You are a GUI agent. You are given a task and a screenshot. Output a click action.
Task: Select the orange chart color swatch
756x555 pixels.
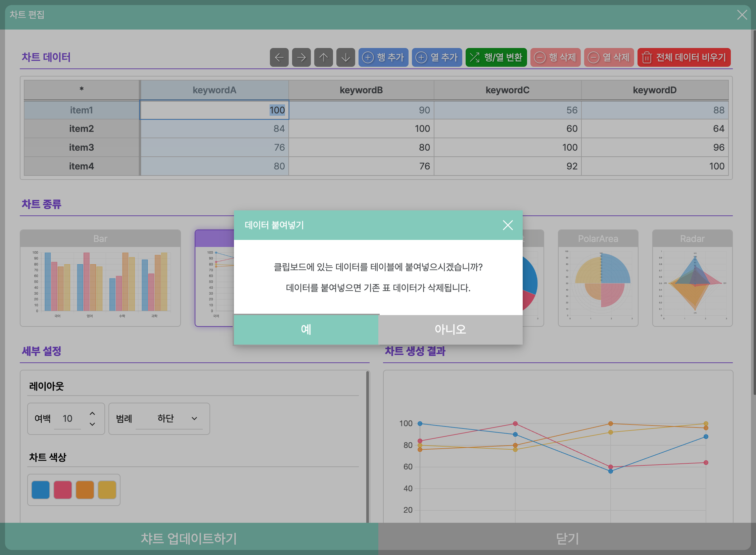click(x=85, y=490)
